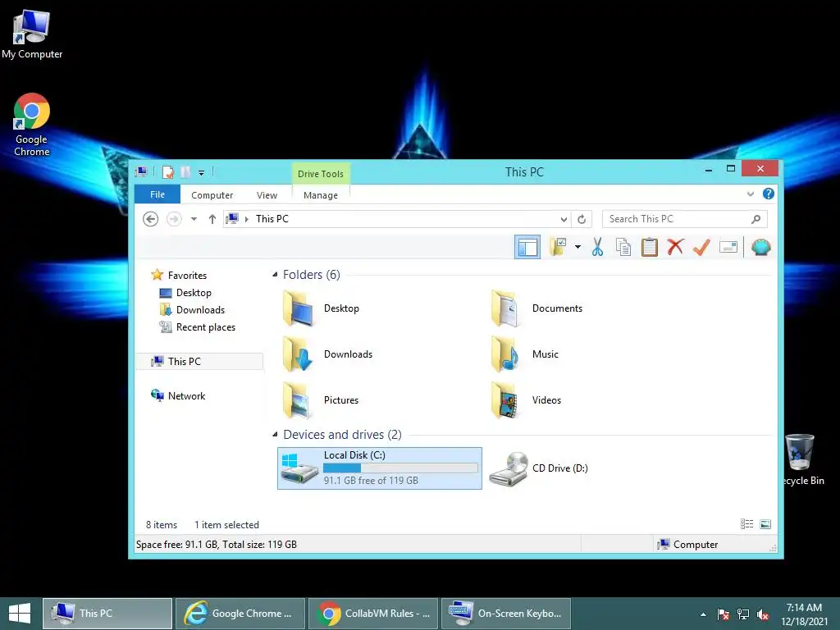Click the '1 item selected' status text
Image resolution: width=840 pixels, height=630 pixels.
[x=226, y=525]
